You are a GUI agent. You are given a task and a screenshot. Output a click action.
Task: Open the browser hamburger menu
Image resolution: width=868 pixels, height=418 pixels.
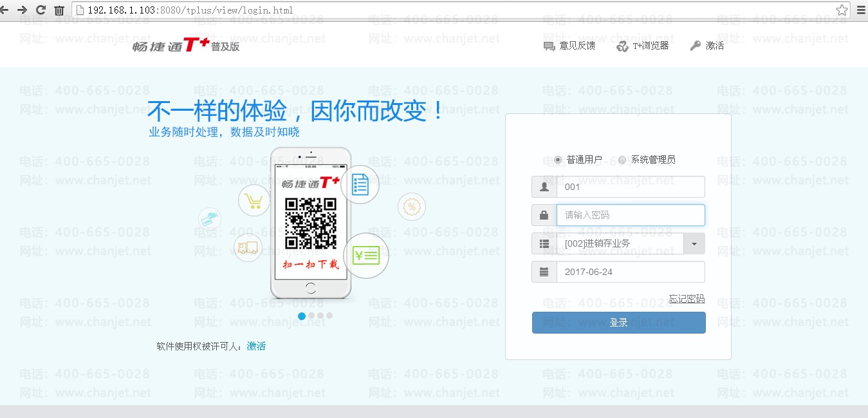click(x=861, y=10)
